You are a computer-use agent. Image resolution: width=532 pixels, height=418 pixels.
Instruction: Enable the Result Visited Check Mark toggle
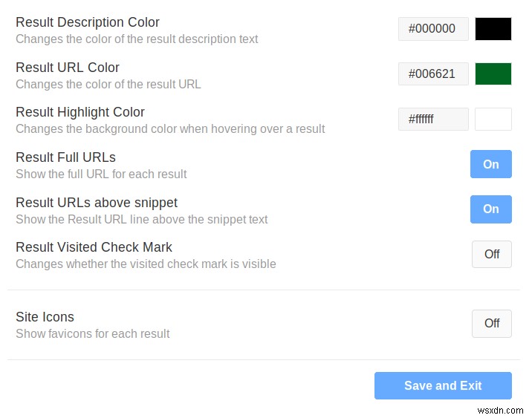491,254
